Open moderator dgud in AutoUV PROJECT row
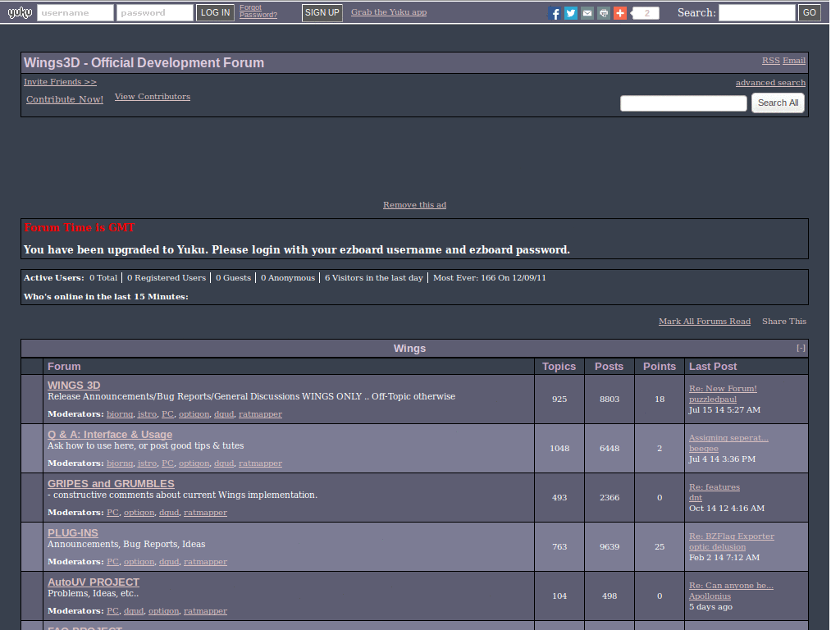The height and width of the screenshot is (630, 840). 134,611
